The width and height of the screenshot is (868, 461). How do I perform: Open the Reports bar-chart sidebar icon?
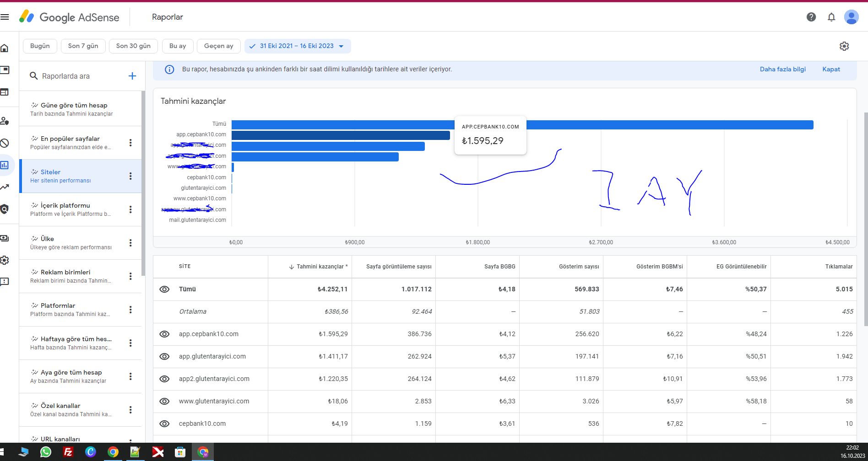coord(5,165)
